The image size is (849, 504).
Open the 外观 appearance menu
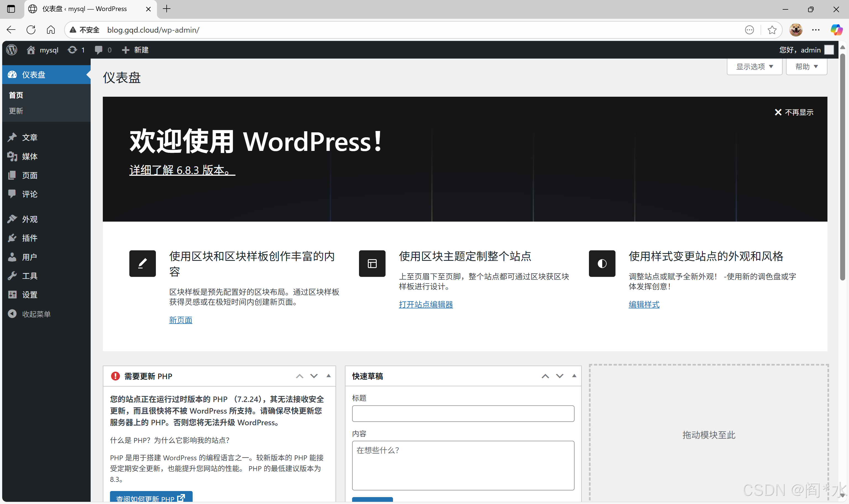click(x=30, y=219)
